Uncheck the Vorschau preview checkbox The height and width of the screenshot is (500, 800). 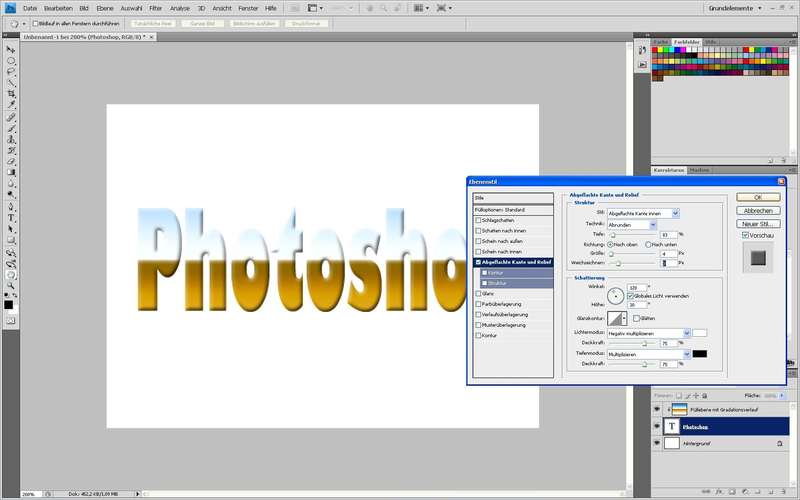point(746,235)
